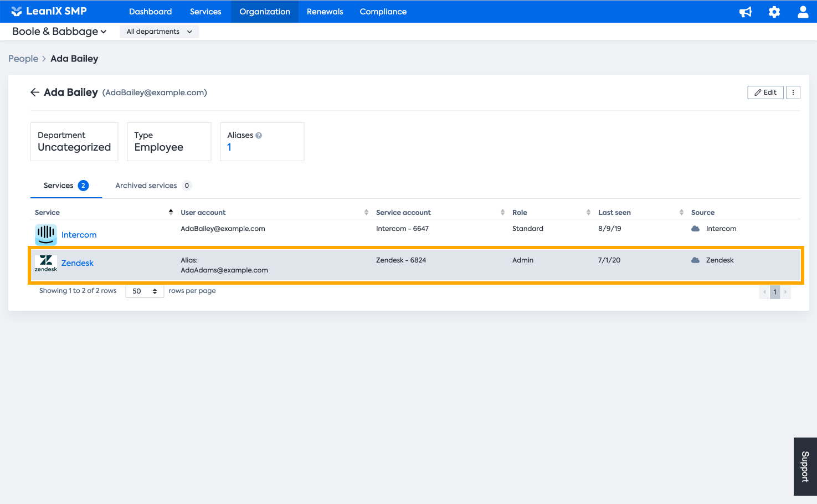Sort by the Role column arrows

pos(588,212)
